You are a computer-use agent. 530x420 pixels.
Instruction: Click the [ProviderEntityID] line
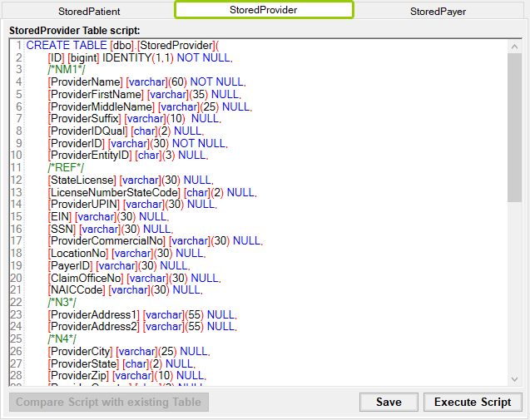coord(128,155)
